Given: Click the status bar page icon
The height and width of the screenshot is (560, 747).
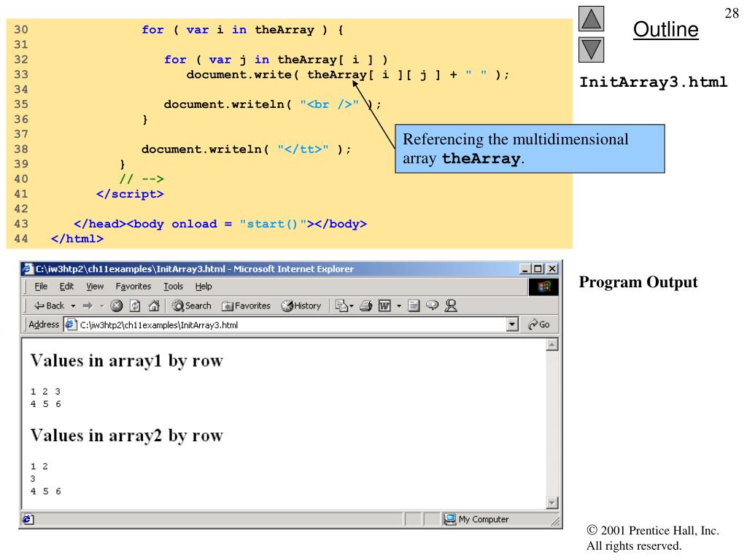Looking at the screenshot, I should pyautogui.click(x=28, y=519).
